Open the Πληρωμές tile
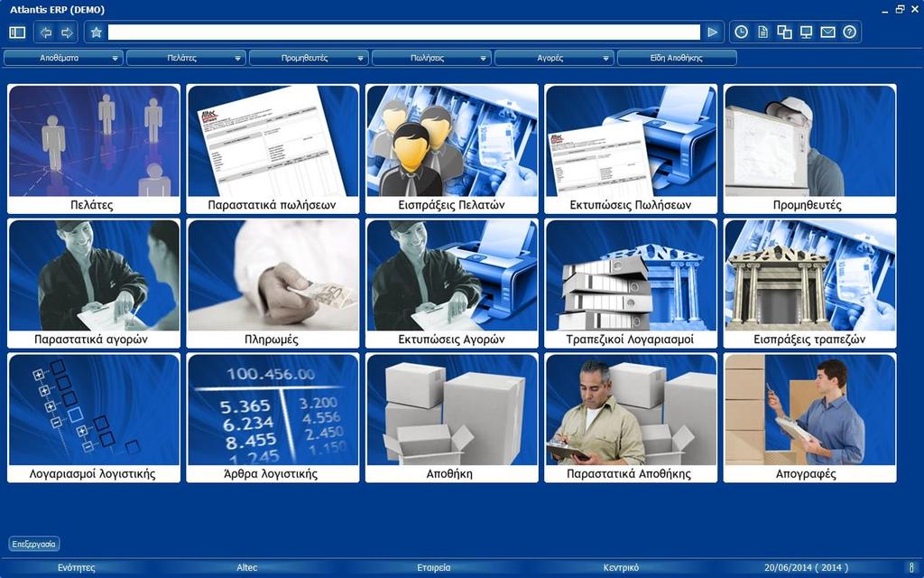 click(x=273, y=283)
